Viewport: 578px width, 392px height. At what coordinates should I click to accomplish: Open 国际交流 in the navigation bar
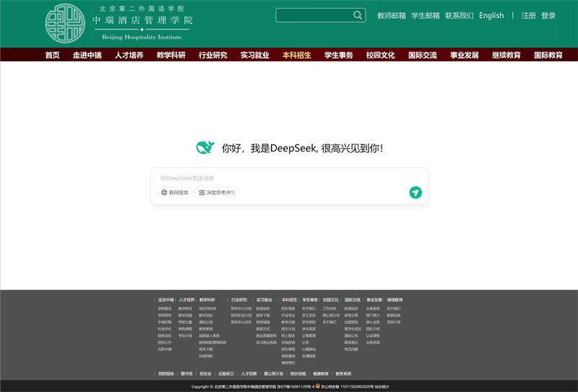coord(423,55)
